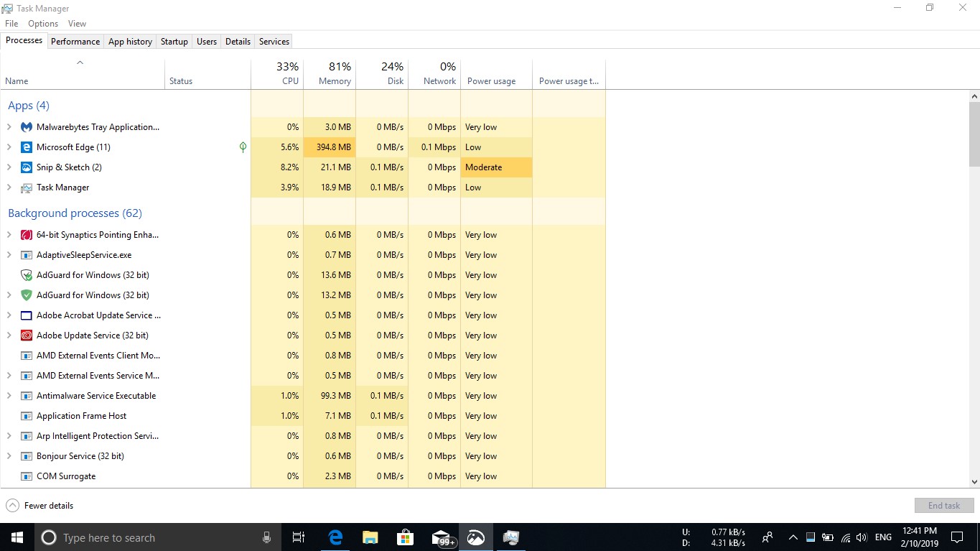The image size is (980, 551).
Task: Click the Malwarebytes Tray Application icon
Action: coord(27,127)
